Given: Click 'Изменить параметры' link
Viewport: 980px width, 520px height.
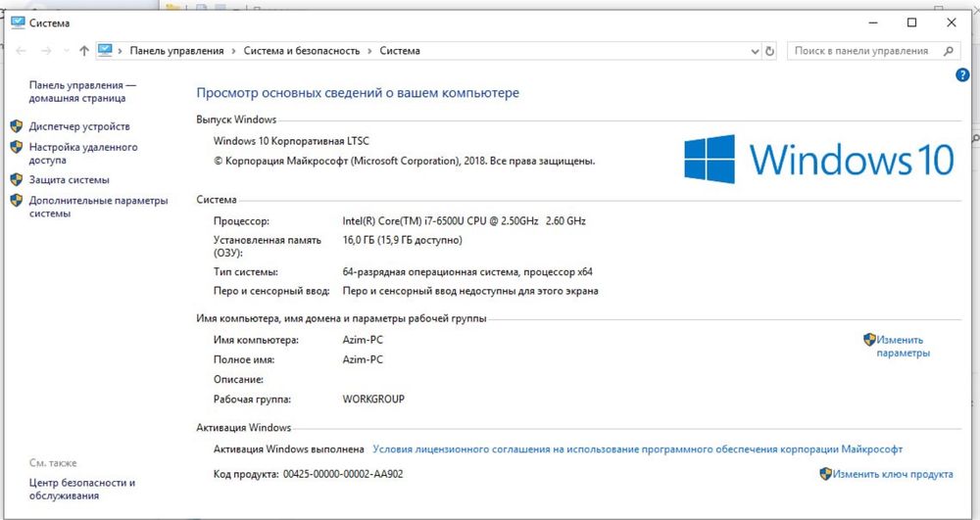Looking at the screenshot, I should click(904, 347).
